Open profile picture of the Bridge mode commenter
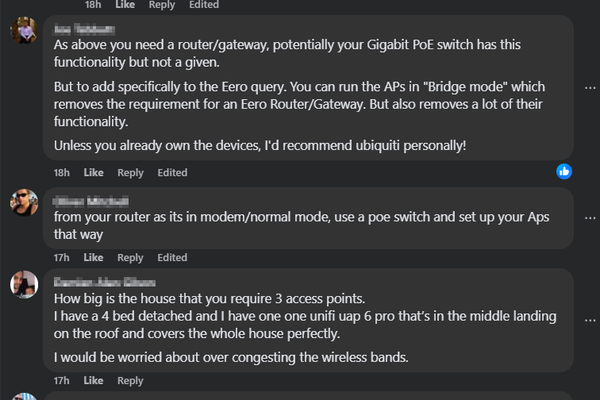Viewport: 600px width, 400px height. 24,32
